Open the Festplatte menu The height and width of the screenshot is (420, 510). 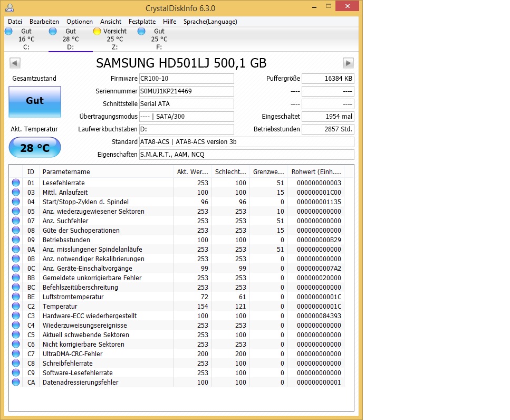click(x=142, y=22)
